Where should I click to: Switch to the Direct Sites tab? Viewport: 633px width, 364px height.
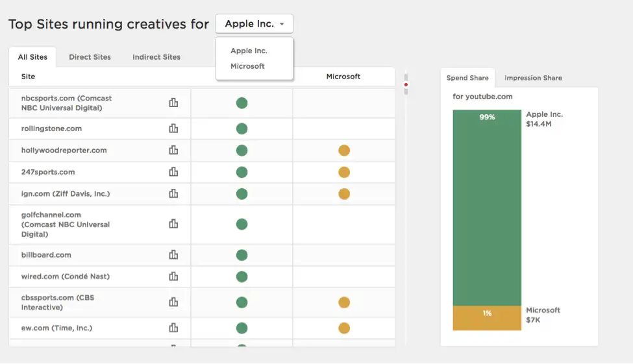click(x=90, y=57)
